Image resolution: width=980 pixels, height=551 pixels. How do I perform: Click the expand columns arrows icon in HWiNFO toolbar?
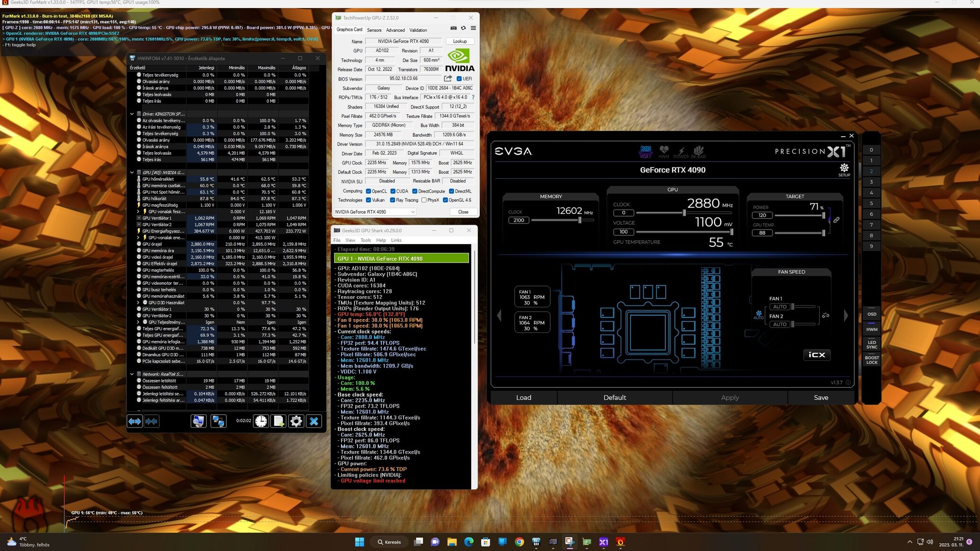coord(135,421)
